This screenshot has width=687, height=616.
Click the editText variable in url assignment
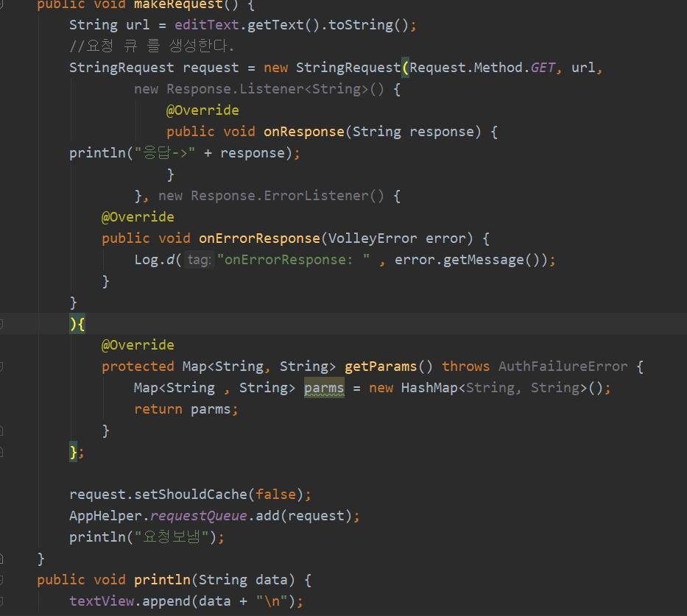207,25
